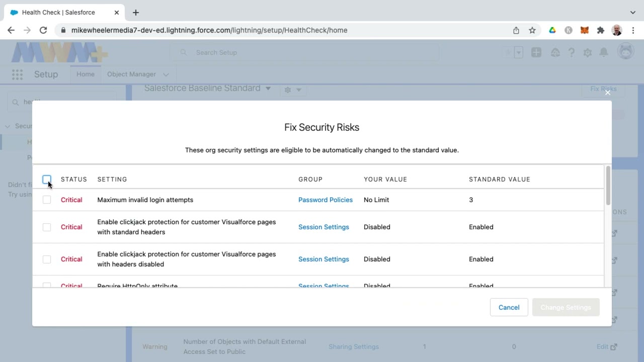The width and height of the screenshot is (644, 362).
Task: Click the STANDARD VALUE column header
Action: [x=500, y=179]
